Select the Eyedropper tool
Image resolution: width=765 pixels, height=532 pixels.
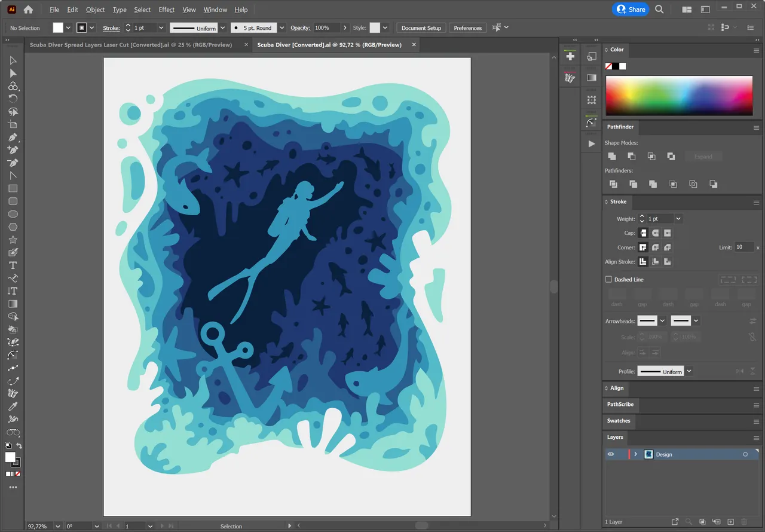[13, 406]
